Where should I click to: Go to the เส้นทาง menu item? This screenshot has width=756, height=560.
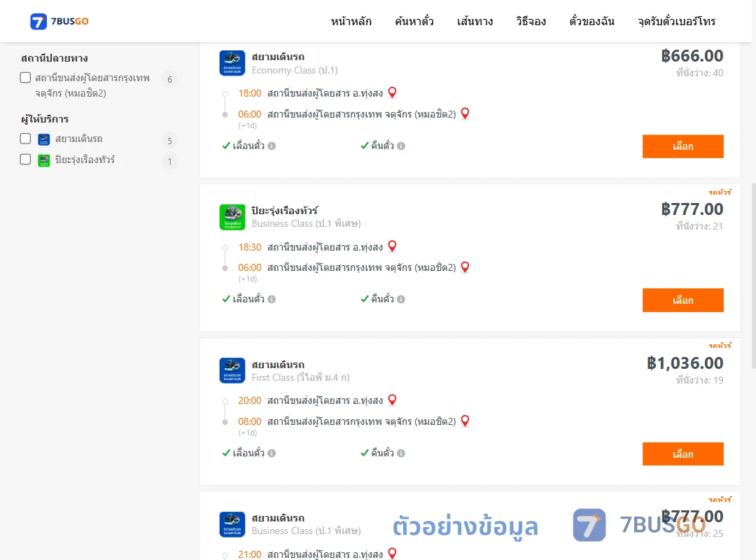pos(475,21)
